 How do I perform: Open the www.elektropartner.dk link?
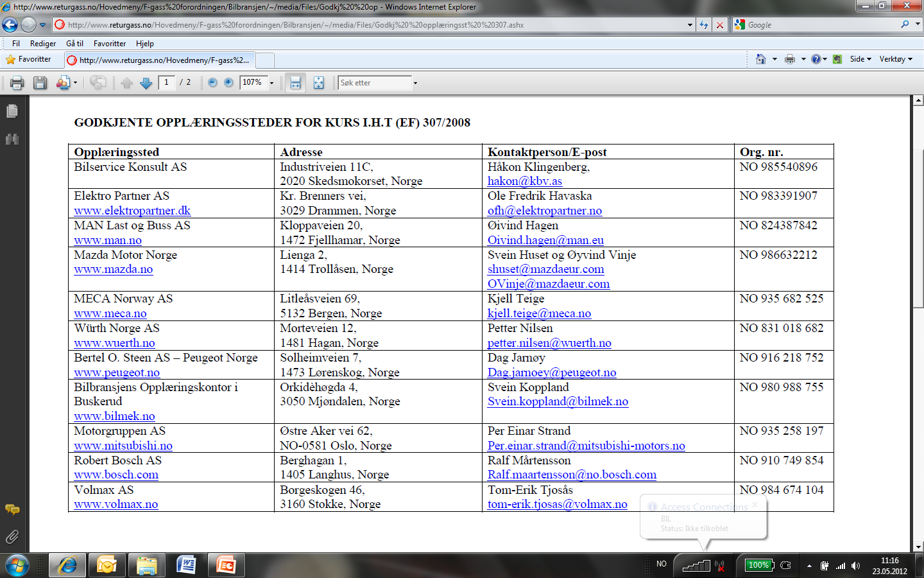tap(132, 211)
